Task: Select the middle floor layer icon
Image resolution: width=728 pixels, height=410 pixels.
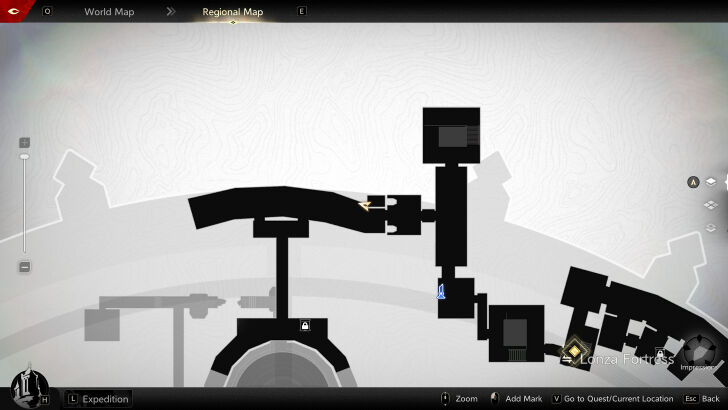Action: 711,205
